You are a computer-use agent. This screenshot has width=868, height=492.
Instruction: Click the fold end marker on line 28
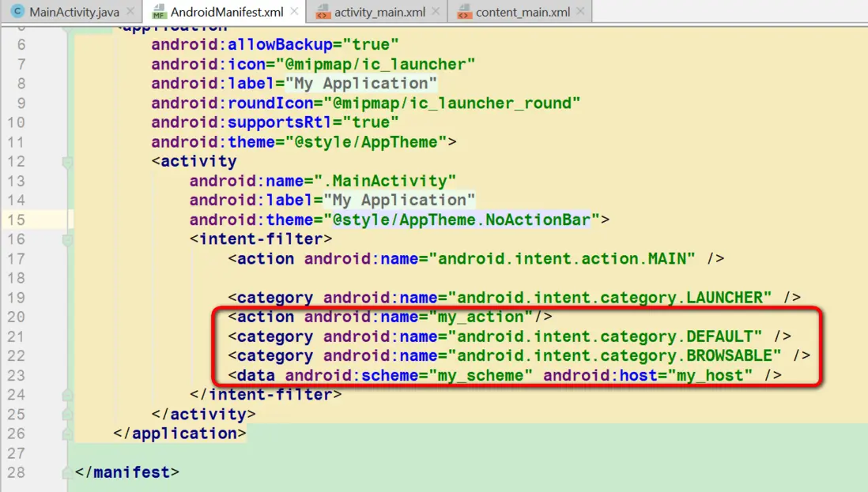coord(67,472)
